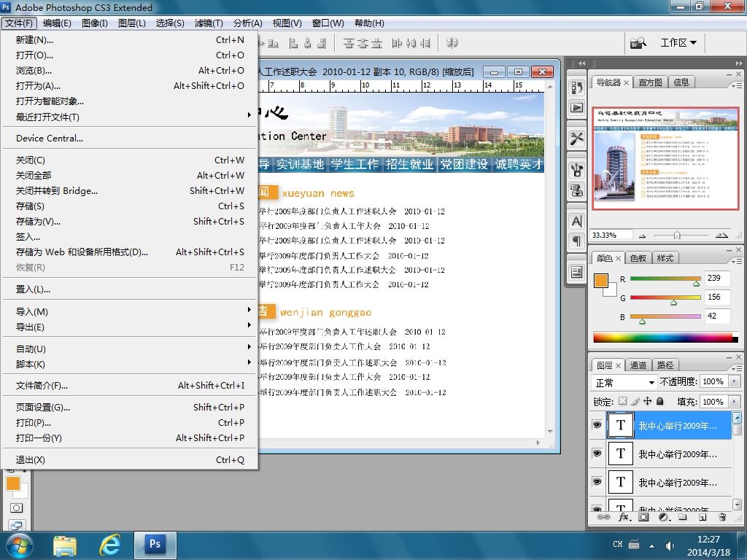
Task: Open the History panel icon in dock
Action: click(x=576, y=87)
